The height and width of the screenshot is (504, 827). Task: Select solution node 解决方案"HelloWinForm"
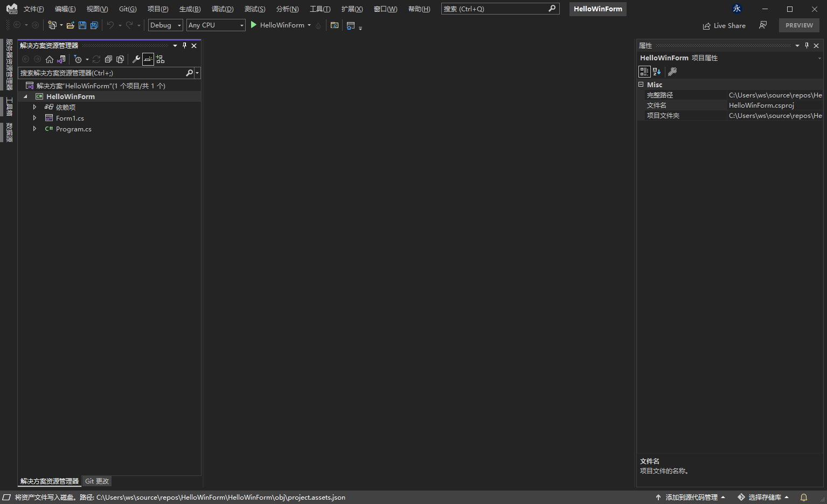pos(101,86)
